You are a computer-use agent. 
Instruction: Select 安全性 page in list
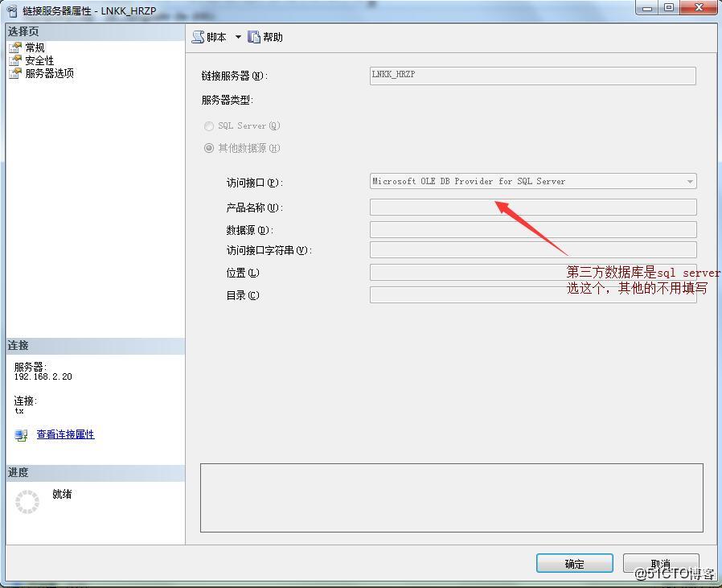tap(39, 60)
